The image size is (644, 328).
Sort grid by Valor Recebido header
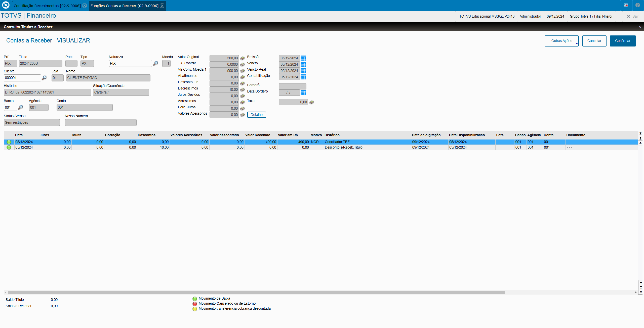pos(258,135)
